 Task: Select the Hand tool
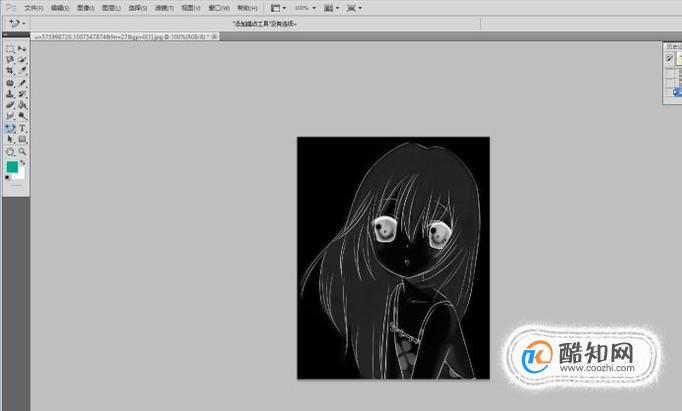click(10, 151)
